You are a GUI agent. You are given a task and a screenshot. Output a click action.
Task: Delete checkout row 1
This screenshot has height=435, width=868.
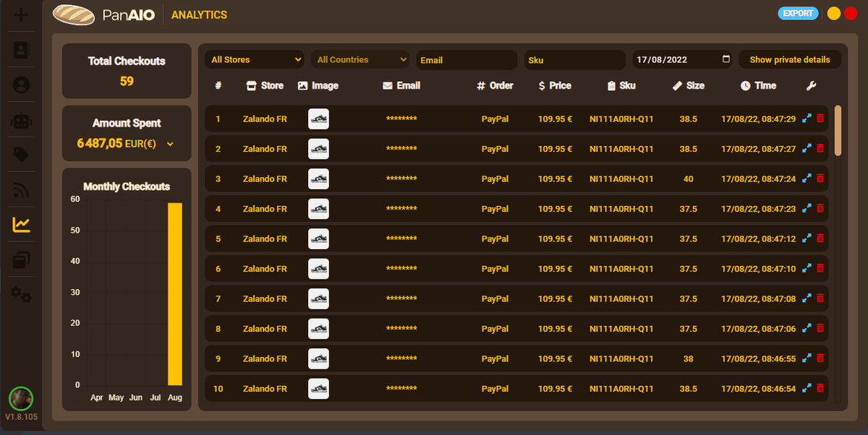point(820,119)
